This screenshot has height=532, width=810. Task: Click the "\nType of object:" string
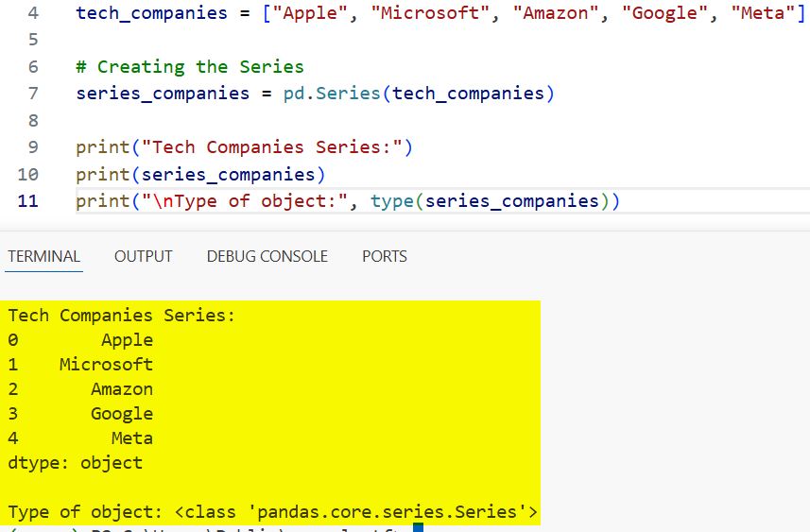(245, 201)
